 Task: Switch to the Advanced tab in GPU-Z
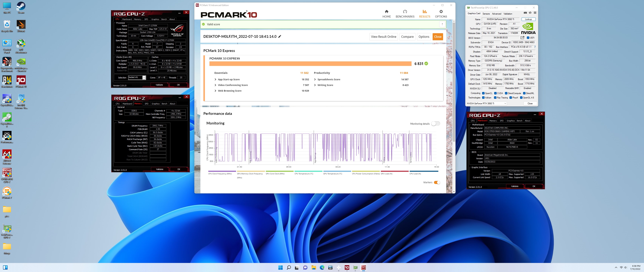tap(496, 14)
